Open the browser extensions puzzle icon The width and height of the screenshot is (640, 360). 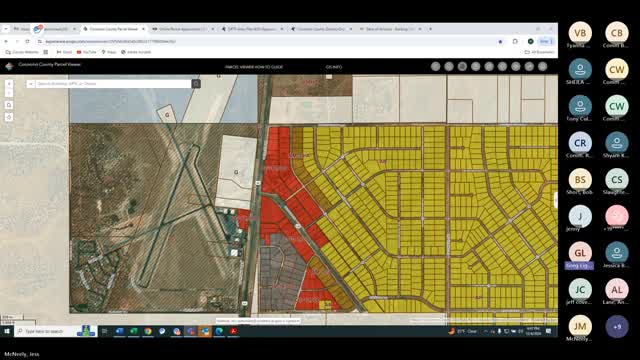[x=515, y=41]
